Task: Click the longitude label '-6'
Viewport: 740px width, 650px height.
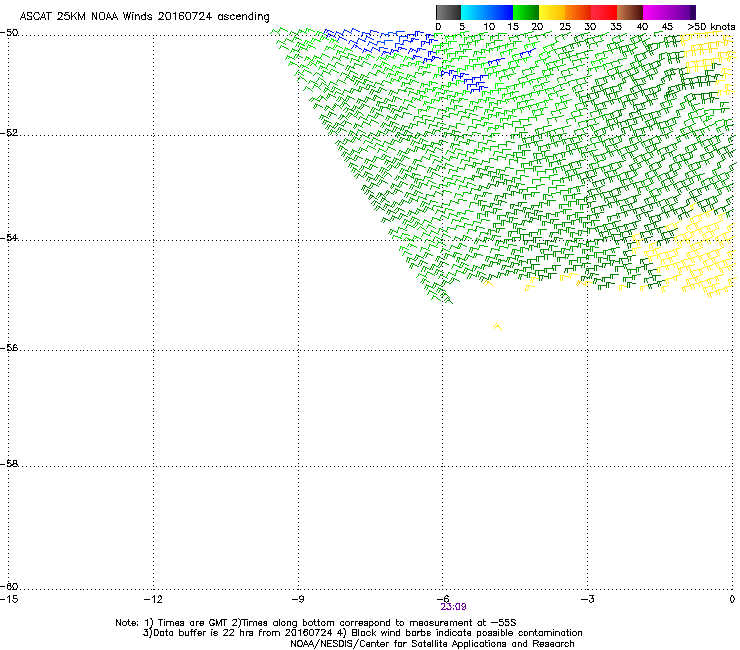Action: click(x=442, y=599)
